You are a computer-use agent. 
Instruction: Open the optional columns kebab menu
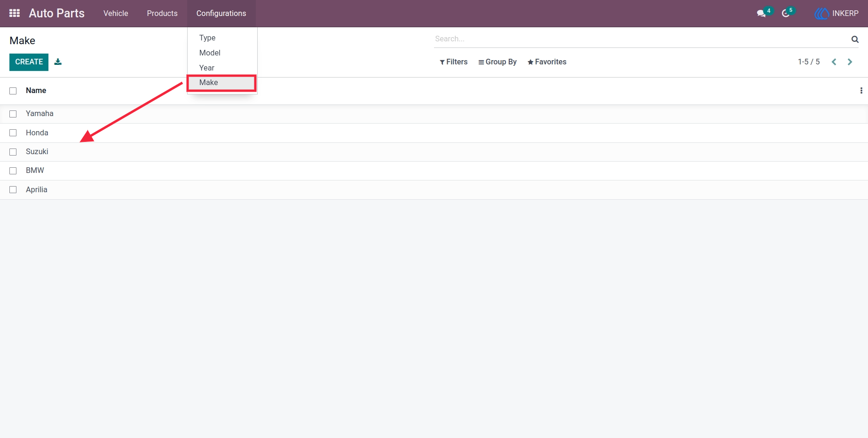coord(861,91)
